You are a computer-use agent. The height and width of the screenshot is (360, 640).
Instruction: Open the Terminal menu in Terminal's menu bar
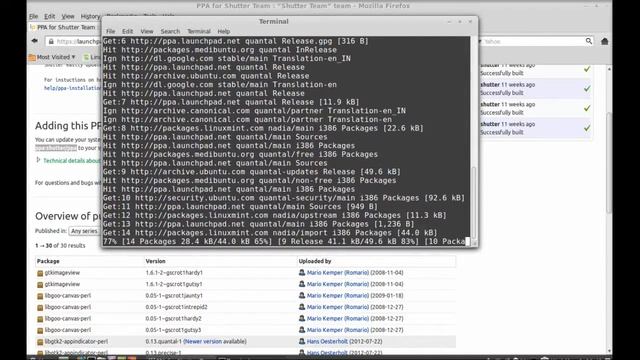point(199,31)
